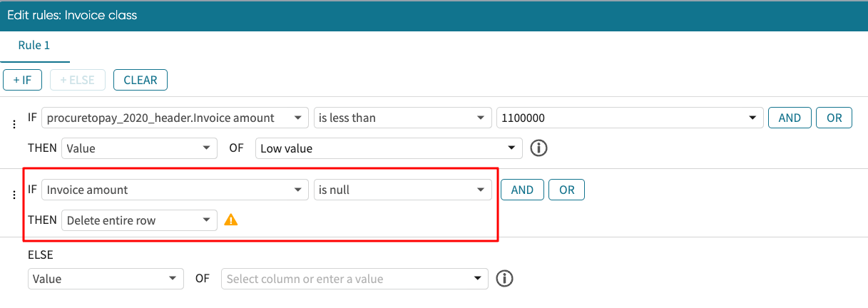This screenshot has width=868, height=308.
Task: Open the first rule's three-dot drag handle
Action: click(x=14, y=124)
